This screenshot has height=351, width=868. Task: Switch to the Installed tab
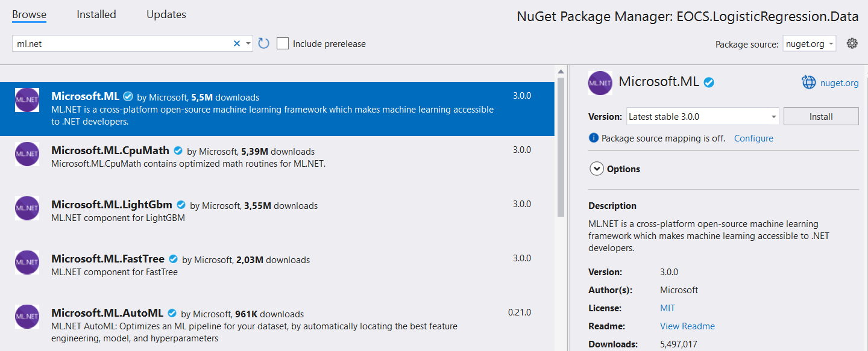coord(96,14)
